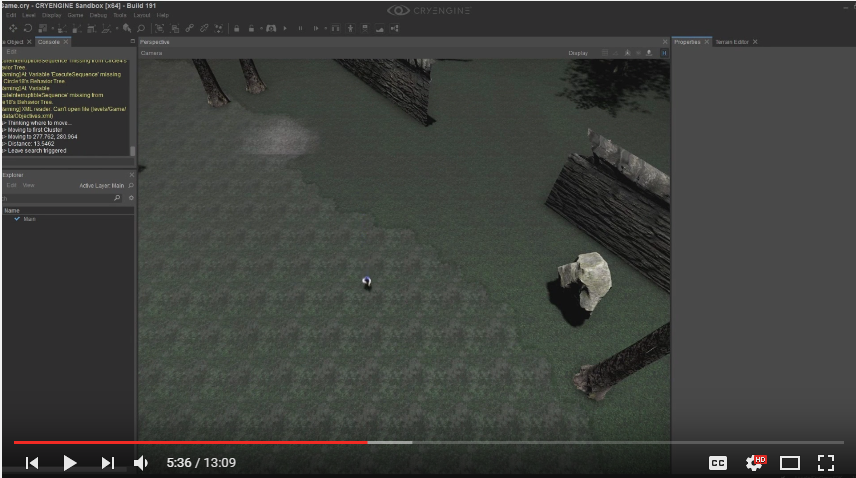
Task: Click the open padlock unlock icon
Action: pyautogui.click(x=251, y=28)
